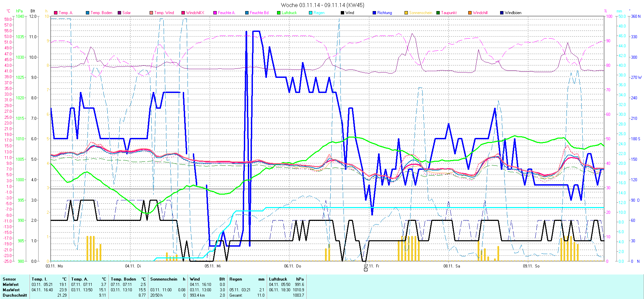The width and height of the screenshot is (644, 299).
Task: Click the Luftdruck column header in the table
Action: [278, 279]
